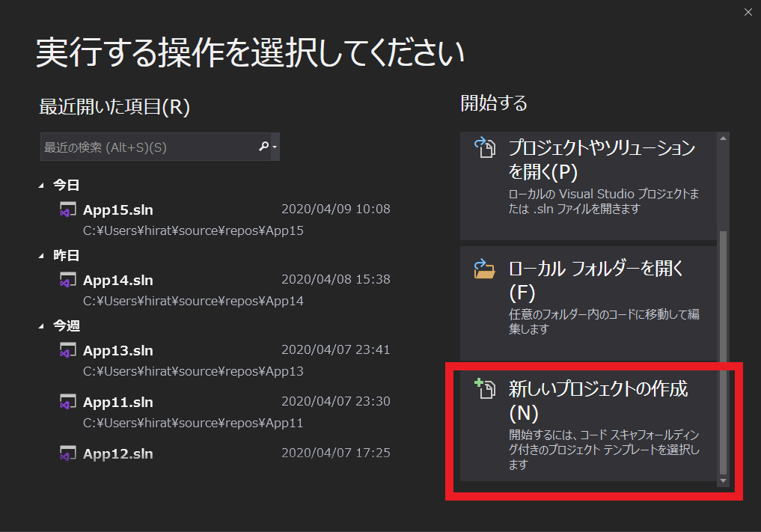Click the open local folder icon

tap(484, 269)
